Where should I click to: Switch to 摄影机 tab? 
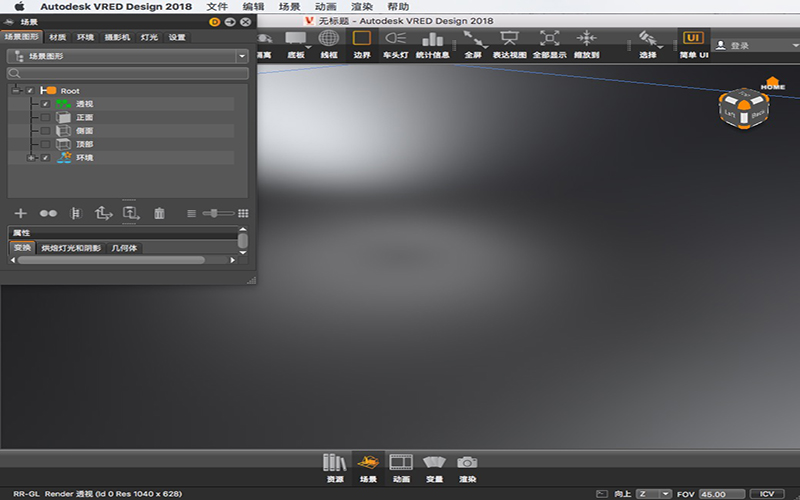[117, 37]
